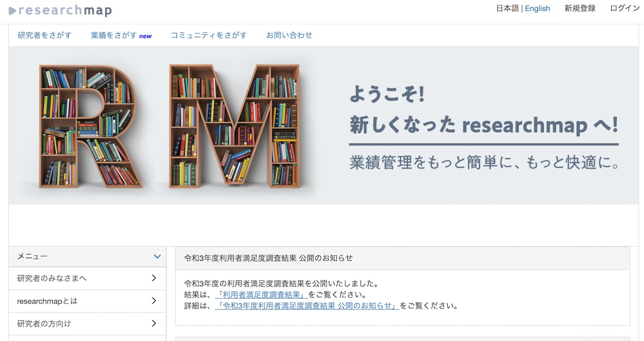Open お問い合わせ menu item
The height and width of the screenshot is (341, 644).
coord(289,35)
